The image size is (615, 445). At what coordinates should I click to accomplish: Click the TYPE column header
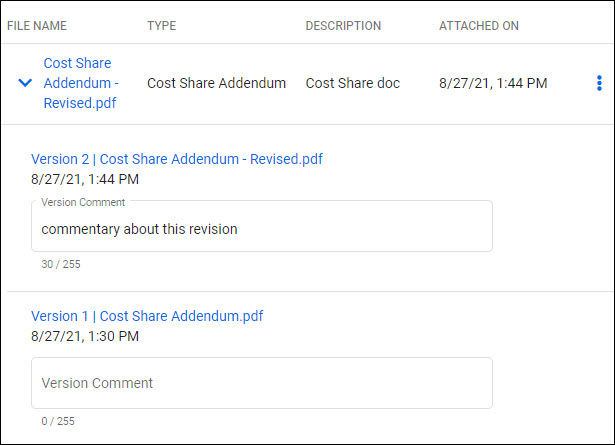coord(162,26)
